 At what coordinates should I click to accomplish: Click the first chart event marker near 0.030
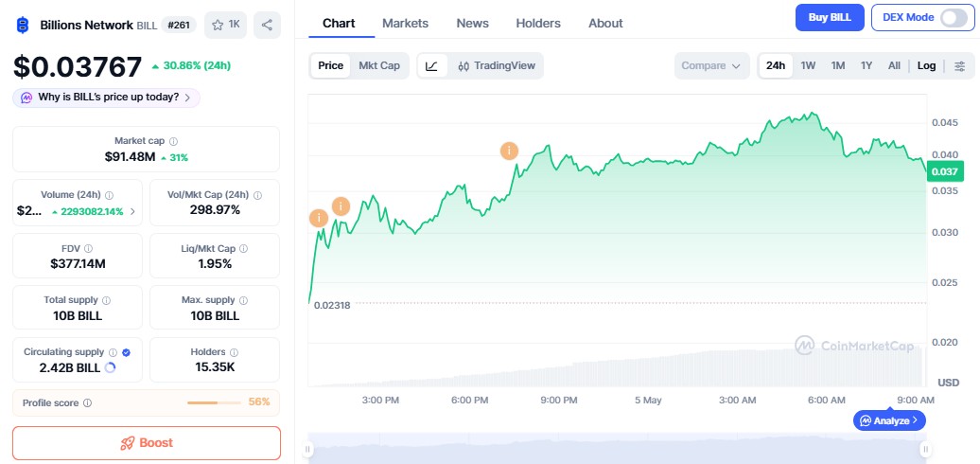(319, 218)
